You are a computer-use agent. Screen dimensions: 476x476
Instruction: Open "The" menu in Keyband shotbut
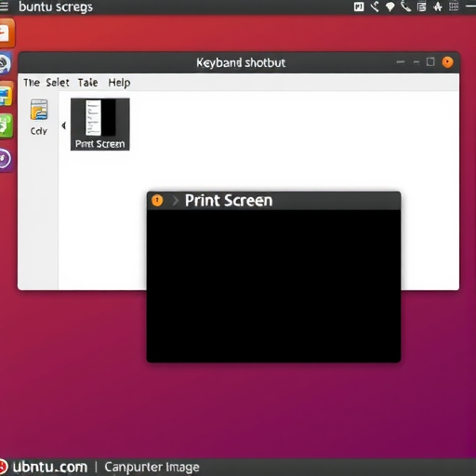pyautogui.click(x=32, y=83)
